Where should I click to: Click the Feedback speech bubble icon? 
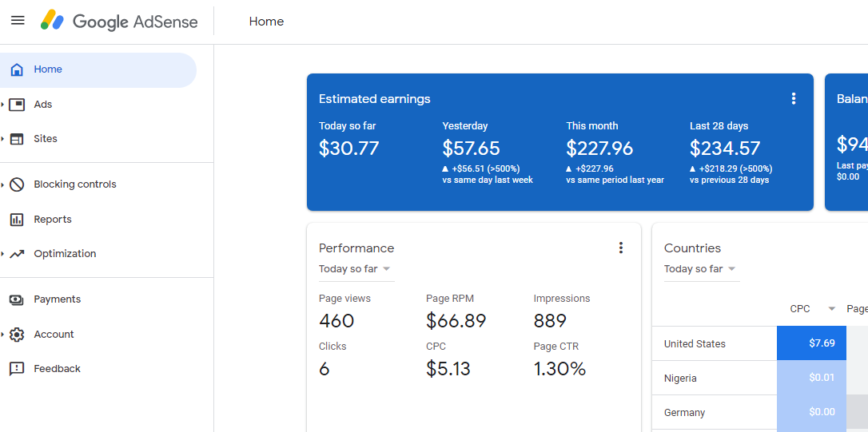coord(17,369)
